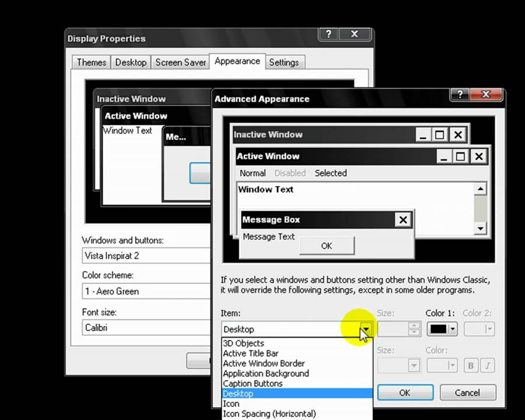Click the Cancel button

467,393
